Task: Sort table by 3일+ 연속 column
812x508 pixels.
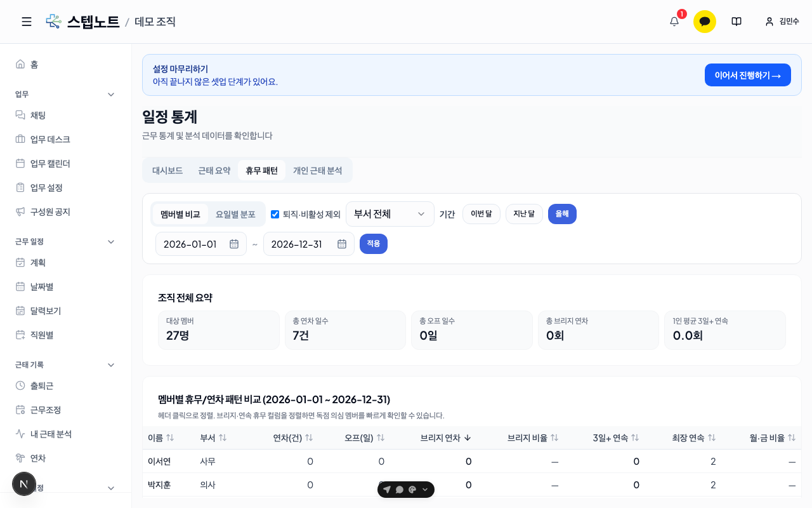Action: [616, 438]
